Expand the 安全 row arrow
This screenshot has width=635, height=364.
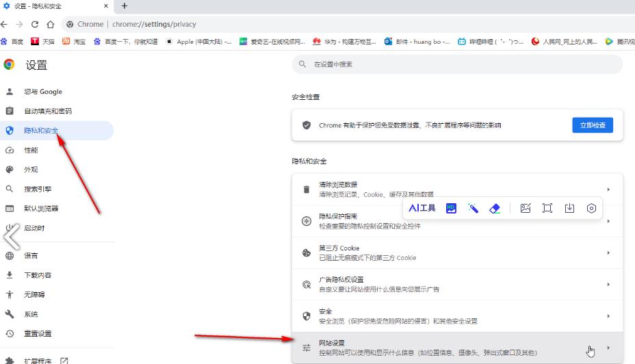[608, 316]
